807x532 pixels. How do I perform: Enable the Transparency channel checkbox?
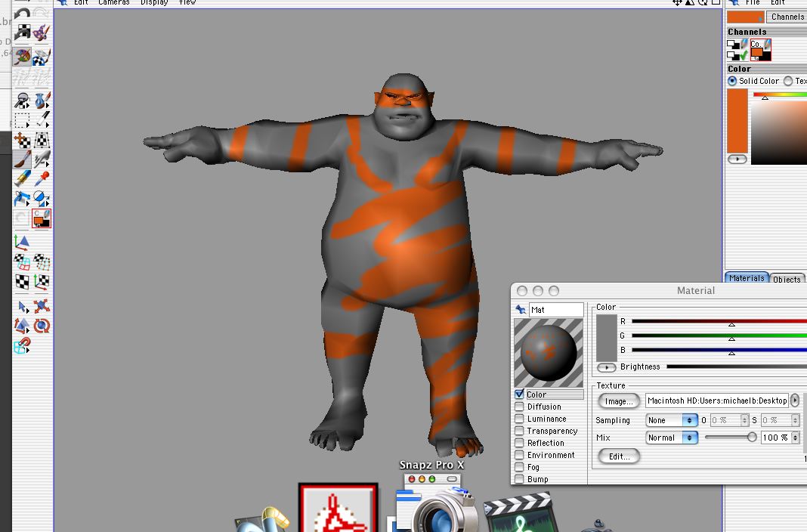tap(519, 431)
